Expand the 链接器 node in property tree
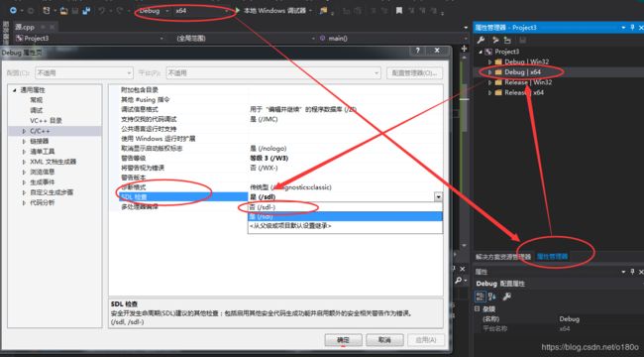Screen dimensions: 644x357 point(24,141)
